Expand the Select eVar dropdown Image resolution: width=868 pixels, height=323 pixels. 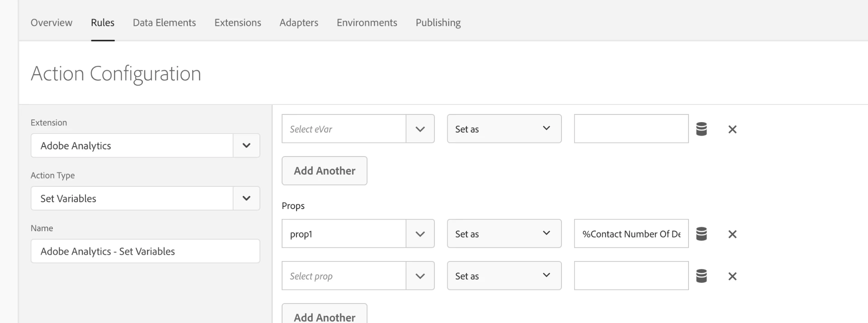(x=420, y=129)
